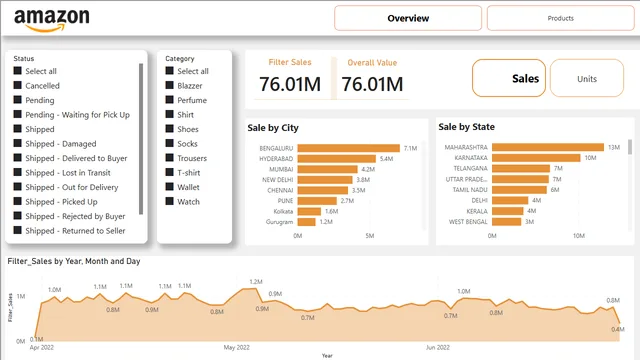This screenshot has height=360, width=640.
Task: Click the Overall Value 76.01M card
Action: tap(372, 78)
